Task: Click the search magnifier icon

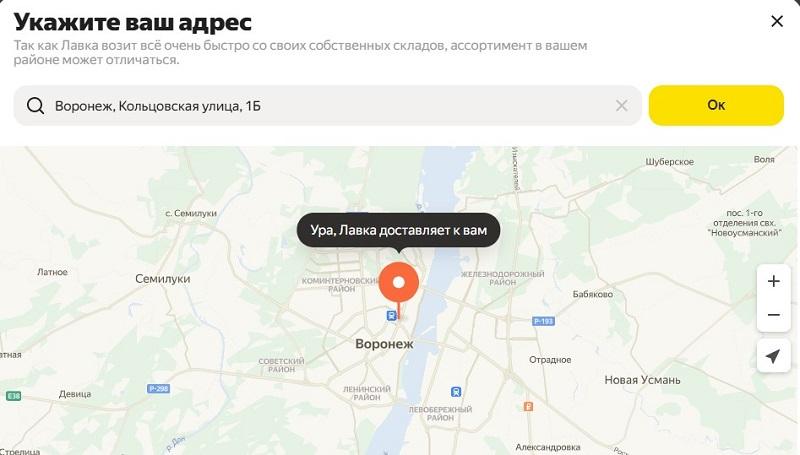Action: click(35, 106)
